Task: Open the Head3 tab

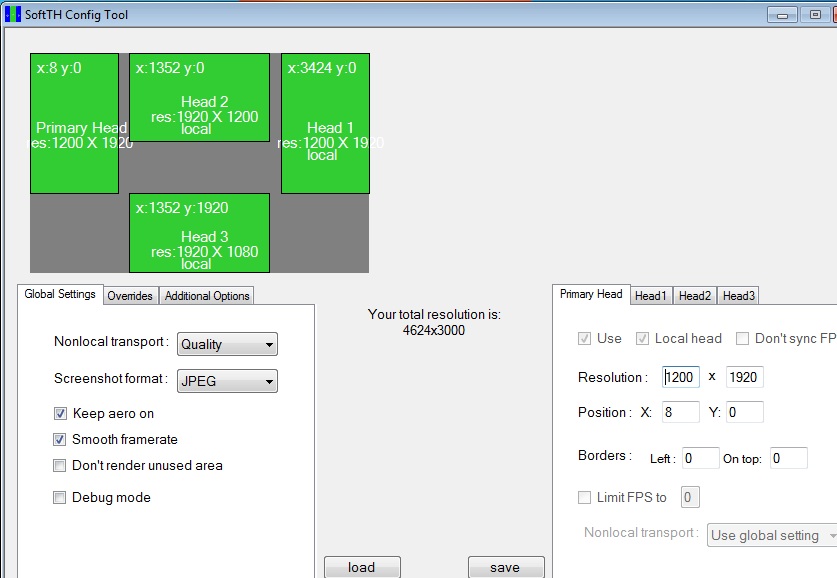Action: point(739,296)
